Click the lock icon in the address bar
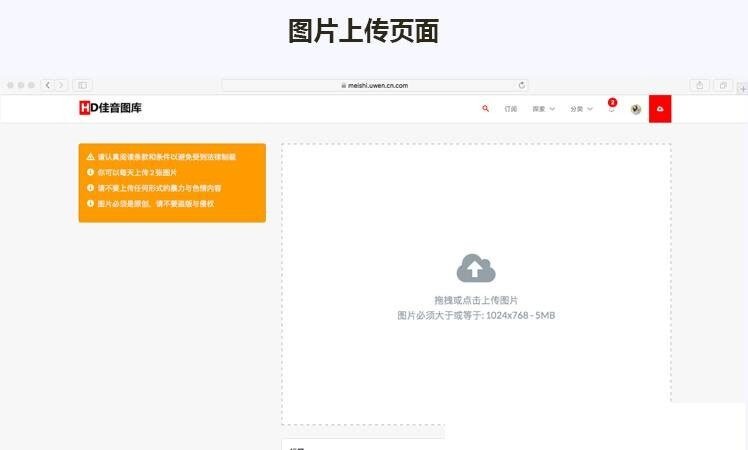 [x=343, y=85]
